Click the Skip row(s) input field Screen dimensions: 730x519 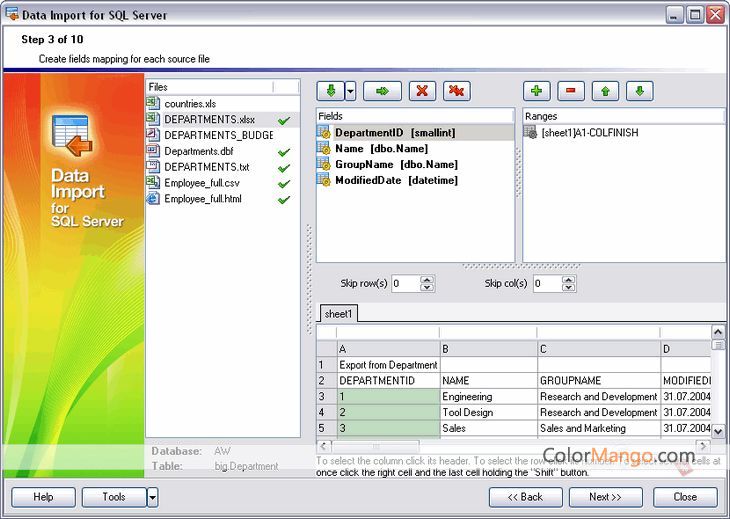coord(406,283)
